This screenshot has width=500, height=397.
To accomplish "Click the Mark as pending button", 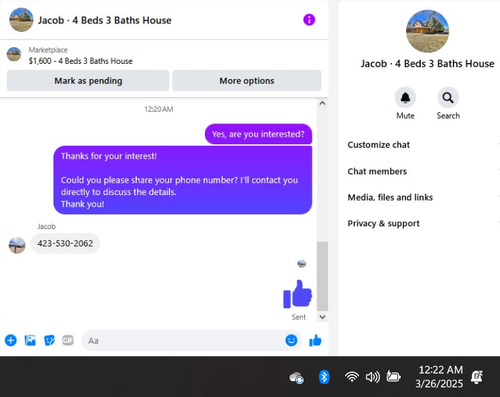I will (x=88, y=80).
